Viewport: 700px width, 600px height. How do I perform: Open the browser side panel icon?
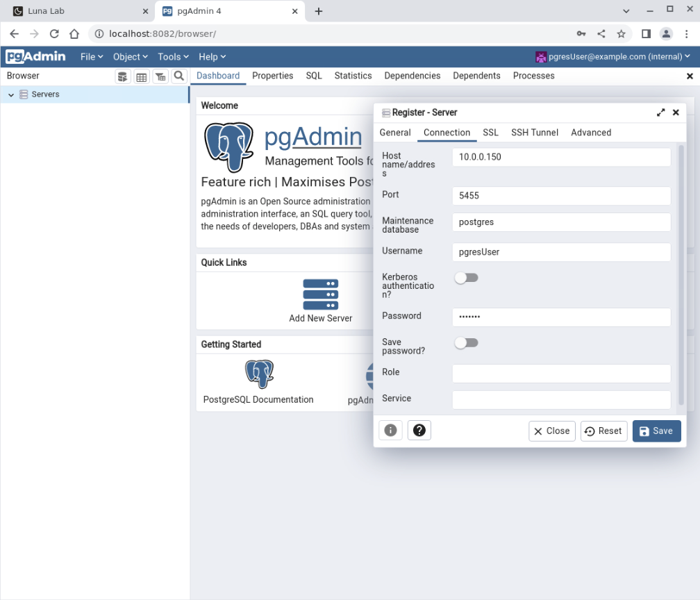coord(646,34)
